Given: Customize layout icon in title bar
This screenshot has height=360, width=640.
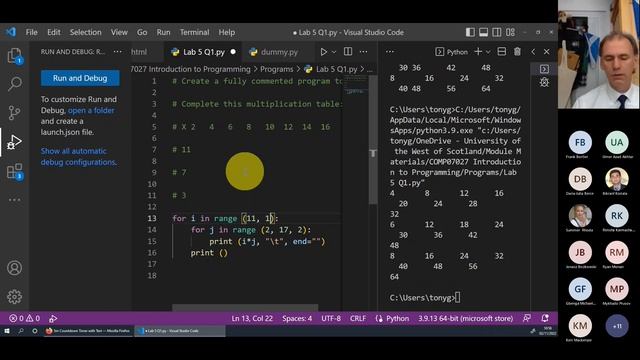Looking at the screenshot, I should [x=510, y=32].
